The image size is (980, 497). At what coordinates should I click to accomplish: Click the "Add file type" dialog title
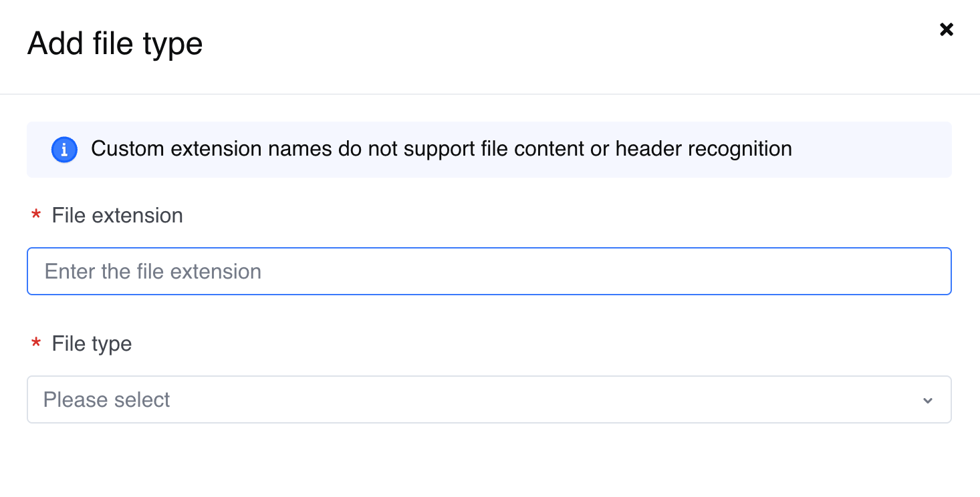point(114,44)
